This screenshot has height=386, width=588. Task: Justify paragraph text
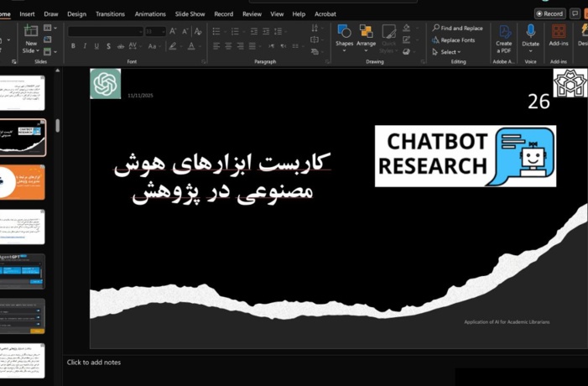pos(252,46)
